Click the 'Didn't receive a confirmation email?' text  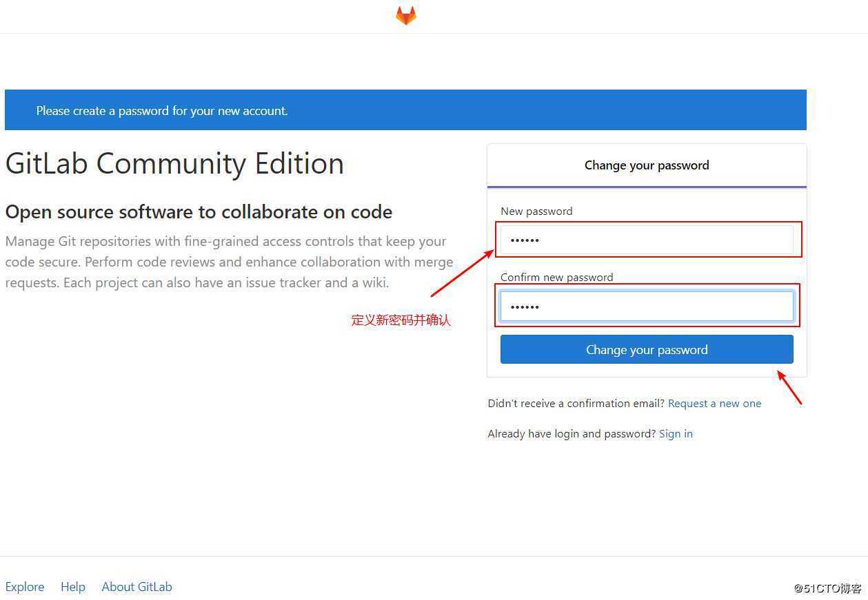pyautogui.click(x=576, y=404)
